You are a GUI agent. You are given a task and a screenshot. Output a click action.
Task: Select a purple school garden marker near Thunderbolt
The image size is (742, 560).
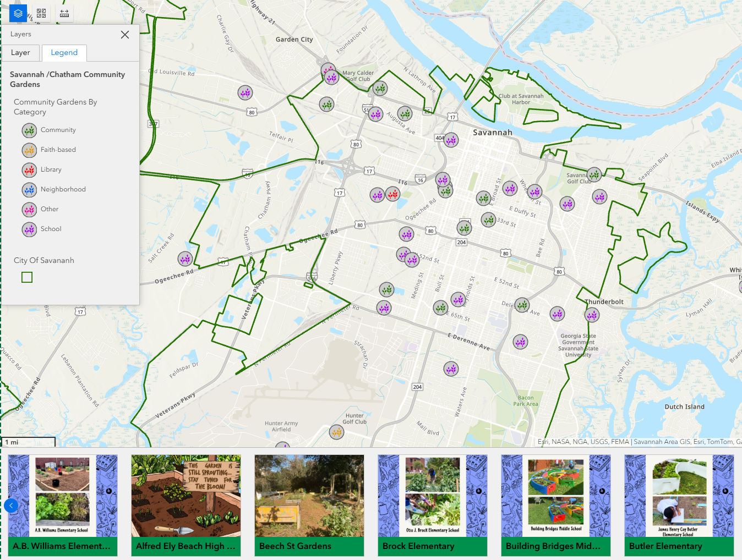[x=591, y=314]
